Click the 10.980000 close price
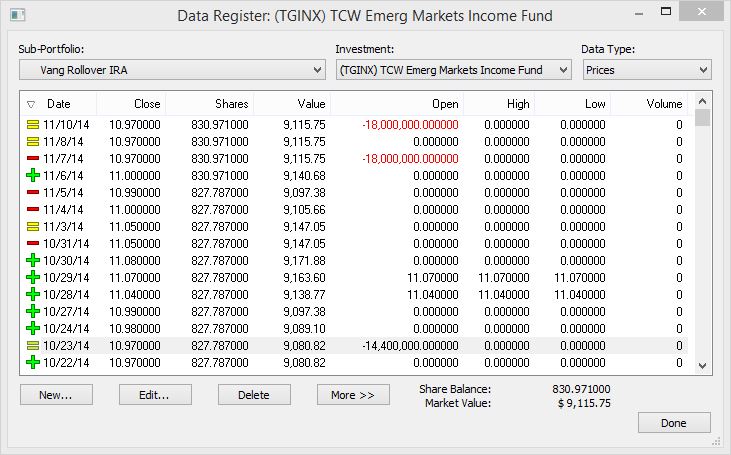731x455 pixels. tap(135, 329)
